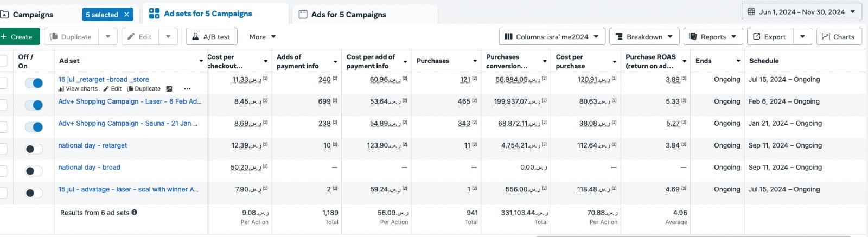Switch to the Campaigns tab
868x237 pixels.
pos(33,15)
